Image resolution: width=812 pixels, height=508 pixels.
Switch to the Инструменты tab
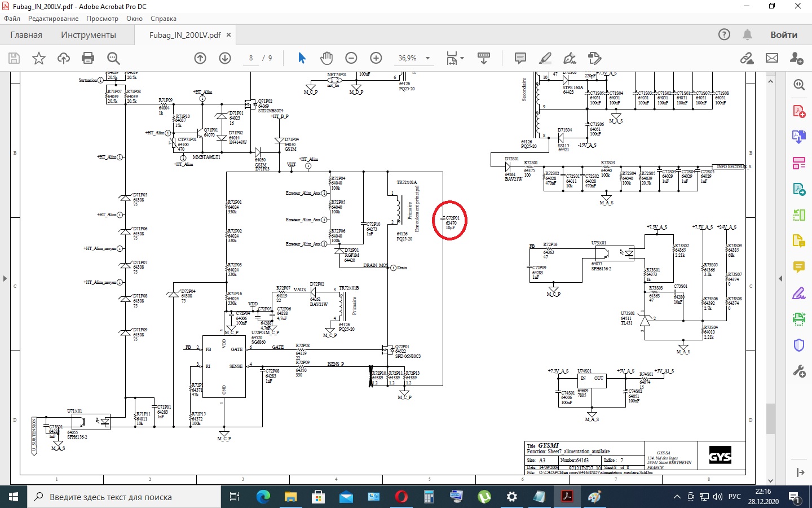[89, 35]
